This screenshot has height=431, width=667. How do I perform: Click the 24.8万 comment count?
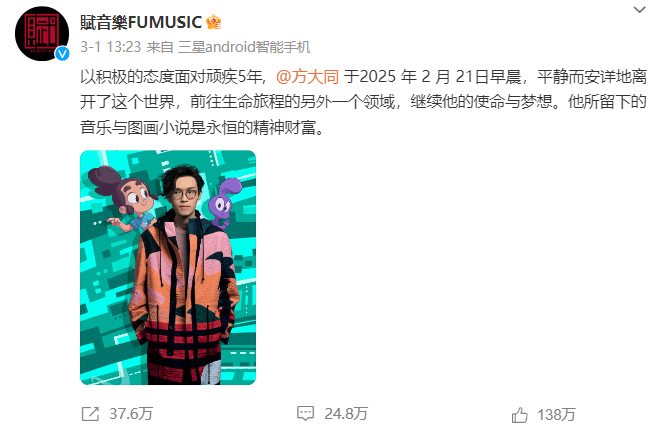pyautogui.click(x=346, y=414)
